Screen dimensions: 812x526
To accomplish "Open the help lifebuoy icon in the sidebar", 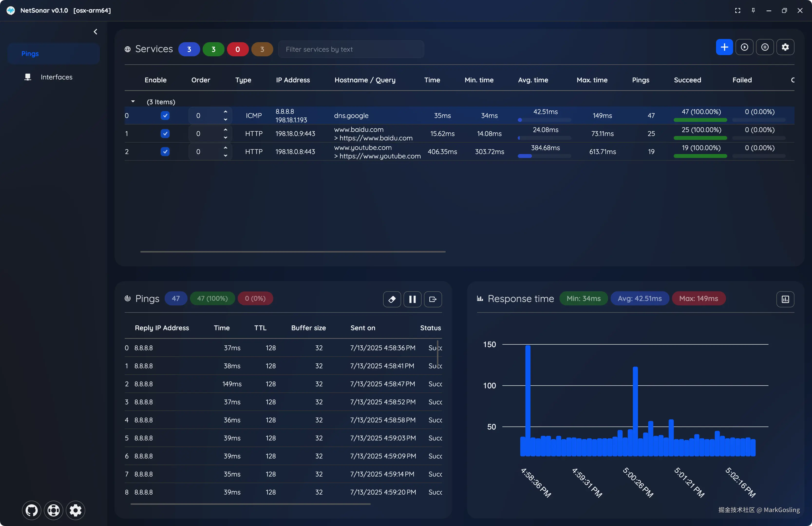I will tap(54, 510).
